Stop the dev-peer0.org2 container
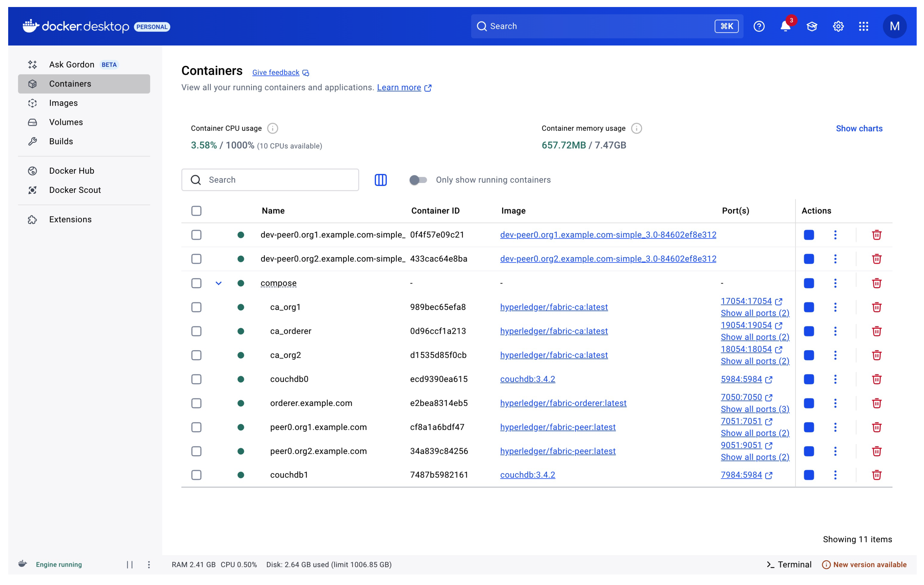 point(809,259)
